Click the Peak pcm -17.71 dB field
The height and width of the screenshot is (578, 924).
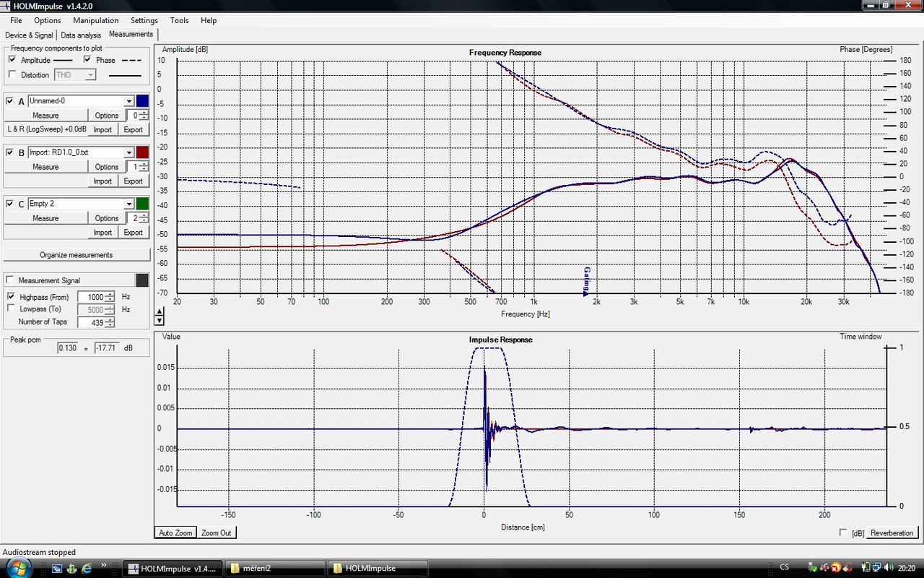[x=108, y=348]
